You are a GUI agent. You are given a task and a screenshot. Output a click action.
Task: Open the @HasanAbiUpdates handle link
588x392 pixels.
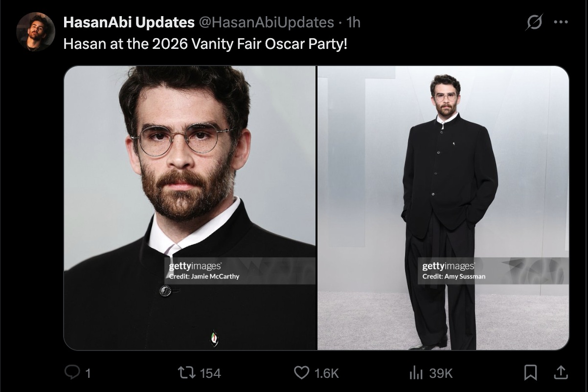pyautogui.click(x=266, y=22)
